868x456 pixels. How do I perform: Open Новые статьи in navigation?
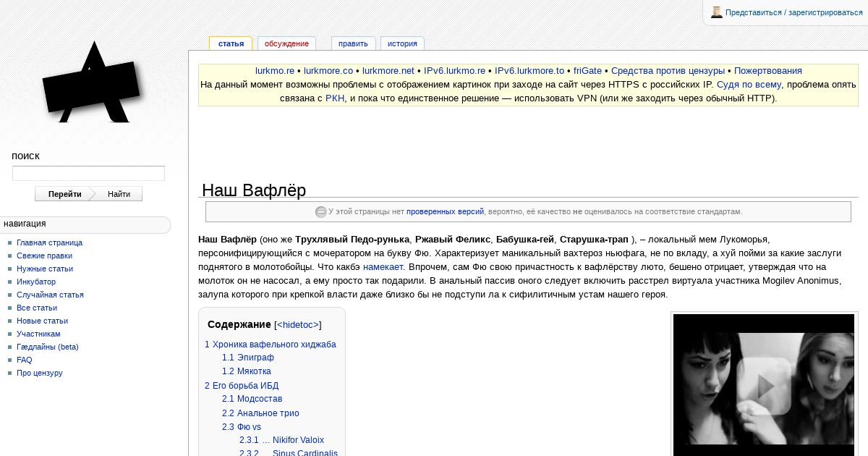point(42,321)
